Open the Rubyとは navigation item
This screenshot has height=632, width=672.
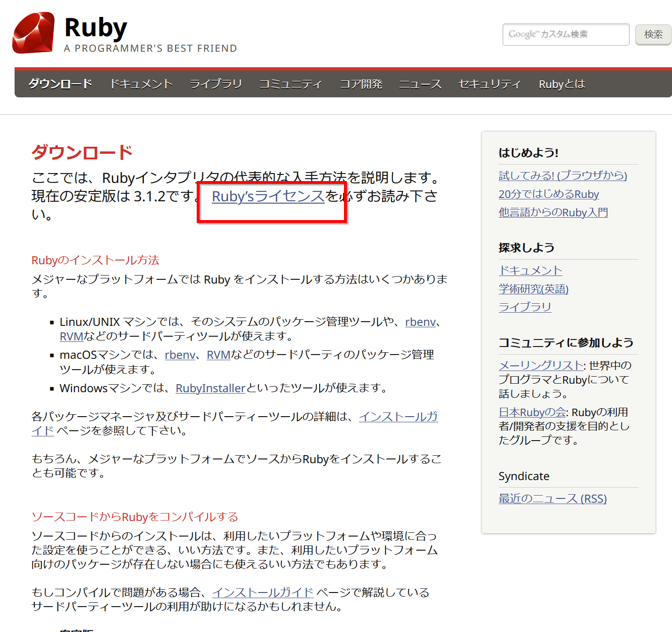point(562,84)
